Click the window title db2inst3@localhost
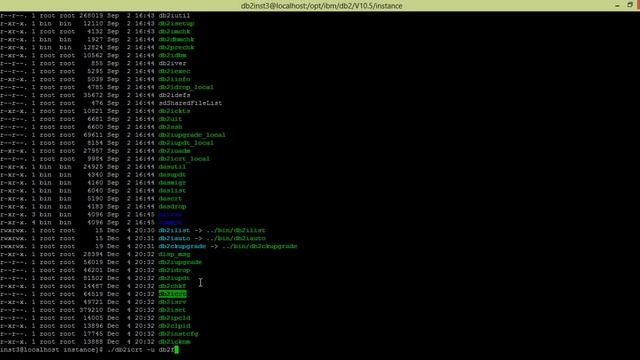This screenshot has height=360, width=640. tap(321, 6)
